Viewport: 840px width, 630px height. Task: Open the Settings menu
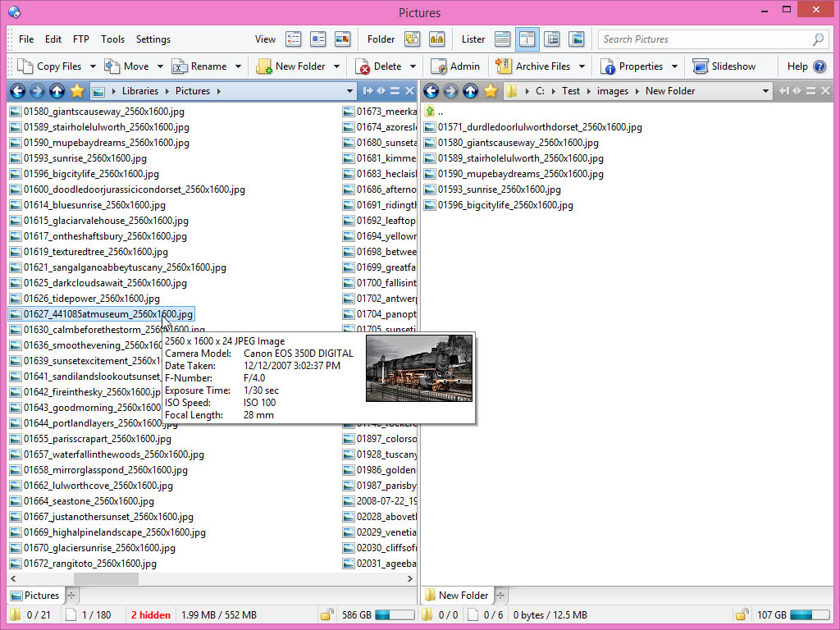[x=153, y=39]
